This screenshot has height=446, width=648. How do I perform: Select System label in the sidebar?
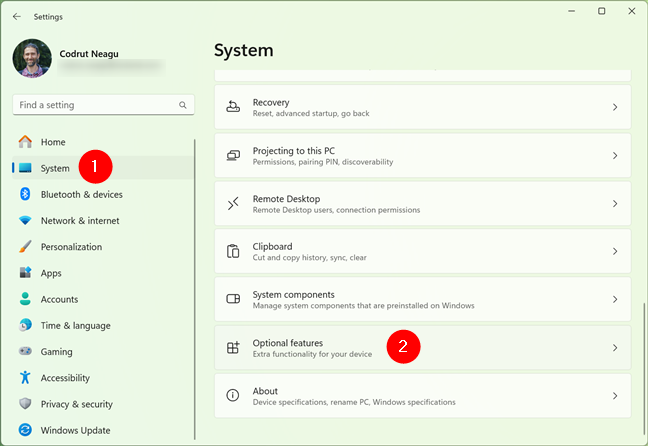pyautogui.click(x=55, y=168)
